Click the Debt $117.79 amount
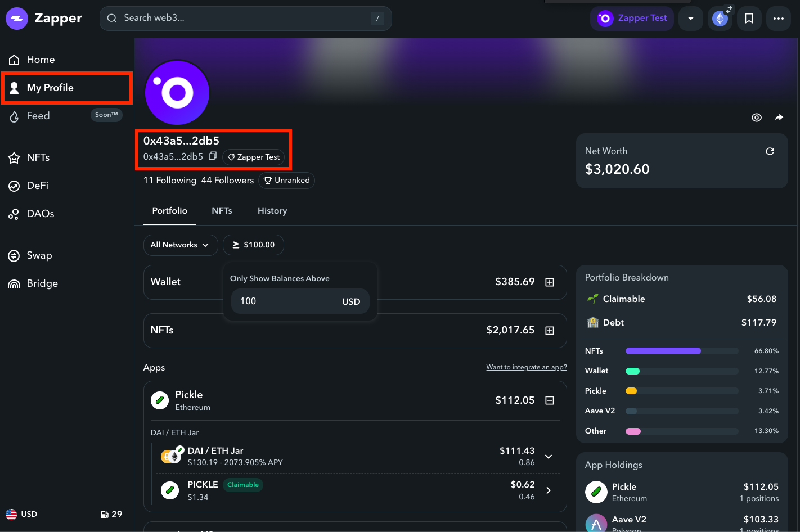 [759, 322]
